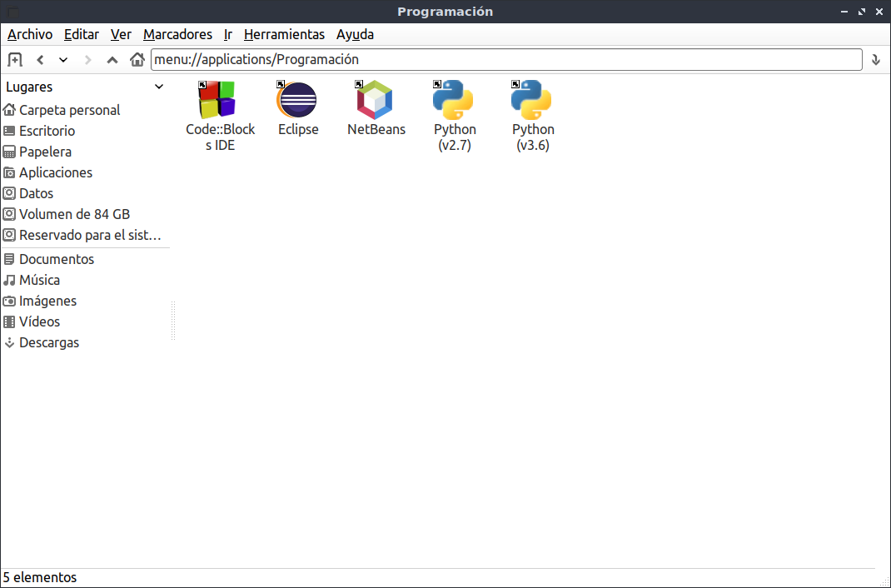The height and width of the screenshot is (588, 891).
Task: Select the NetBeans application icon
Action: pos(376,108)
